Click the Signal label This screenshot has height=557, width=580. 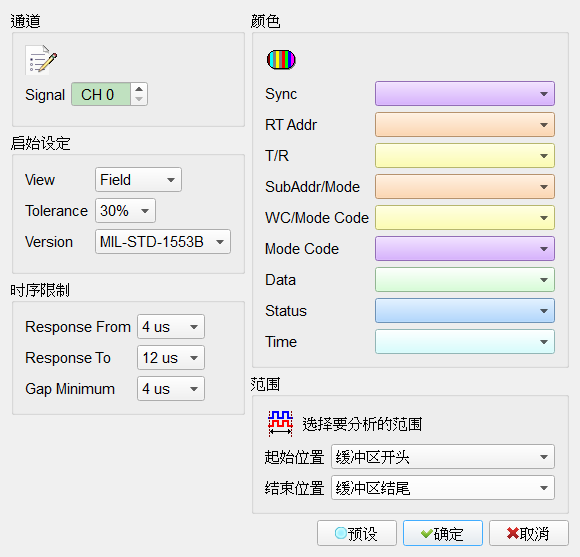(x=45, y=95)
